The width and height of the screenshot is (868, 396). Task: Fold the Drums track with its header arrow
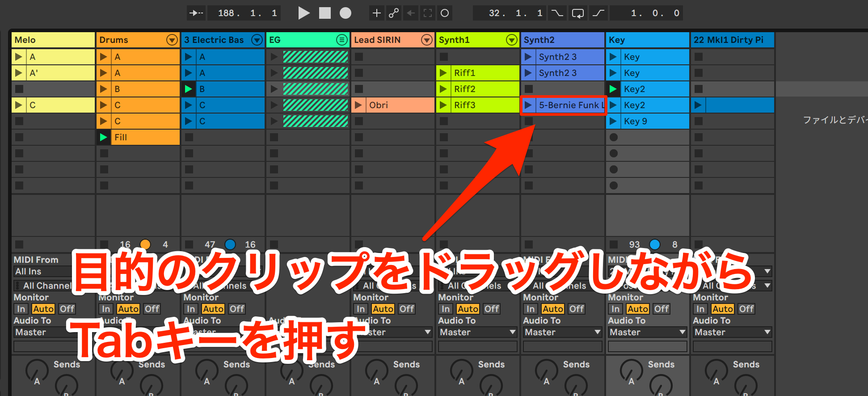click(x=172, y=40)
